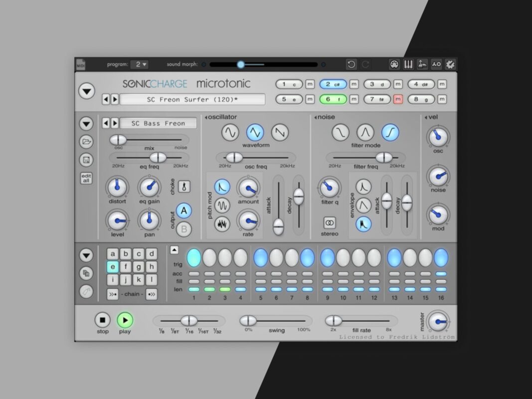Mute drum channel 4
The height and width of the screenshot is (399, 532).
(442, 84)
